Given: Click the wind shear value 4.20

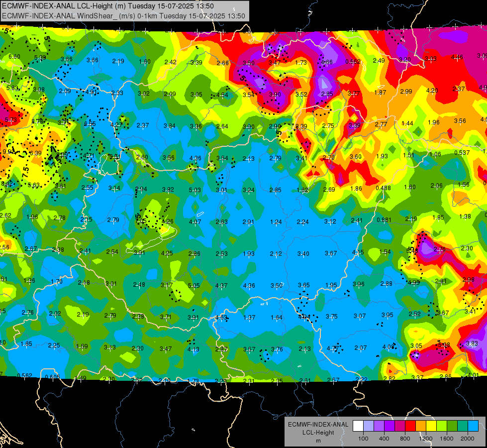Looking at the screenshot, I should (x=432, y=91).
